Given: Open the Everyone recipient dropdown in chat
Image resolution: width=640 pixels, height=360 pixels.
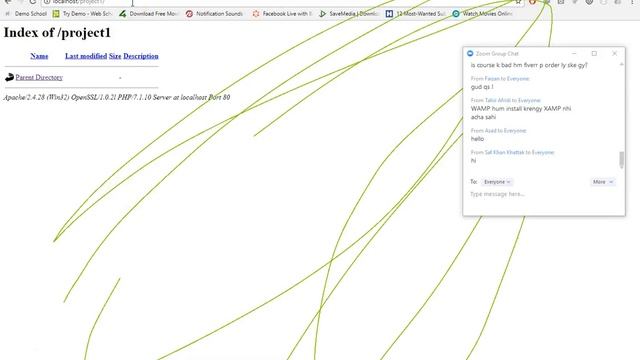Looking at the screenshot, I should tap(497, 182).
